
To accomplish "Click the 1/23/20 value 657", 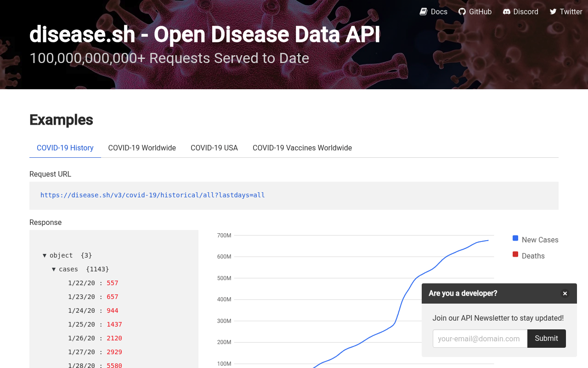I will pyautogui.click(x=113, y=297).
